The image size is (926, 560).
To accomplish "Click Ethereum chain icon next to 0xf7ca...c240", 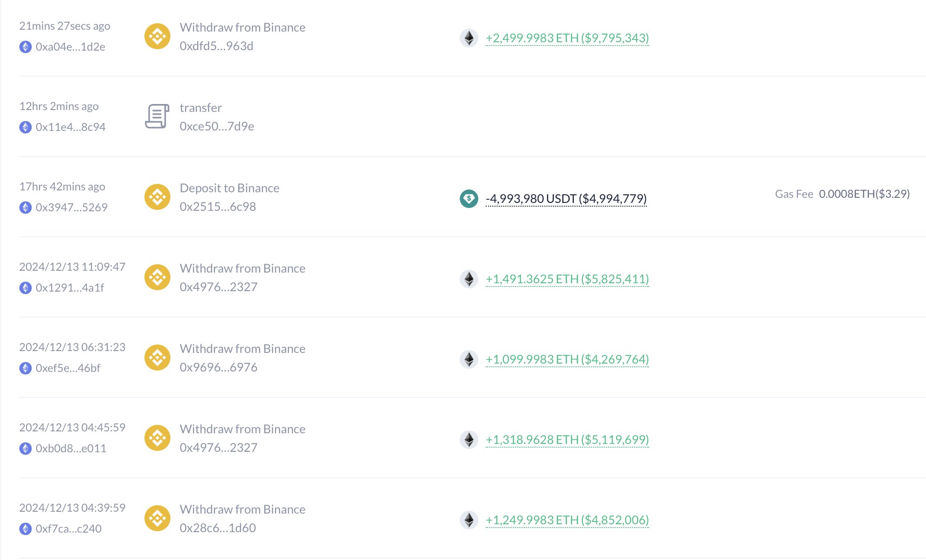I will point(26,529).
